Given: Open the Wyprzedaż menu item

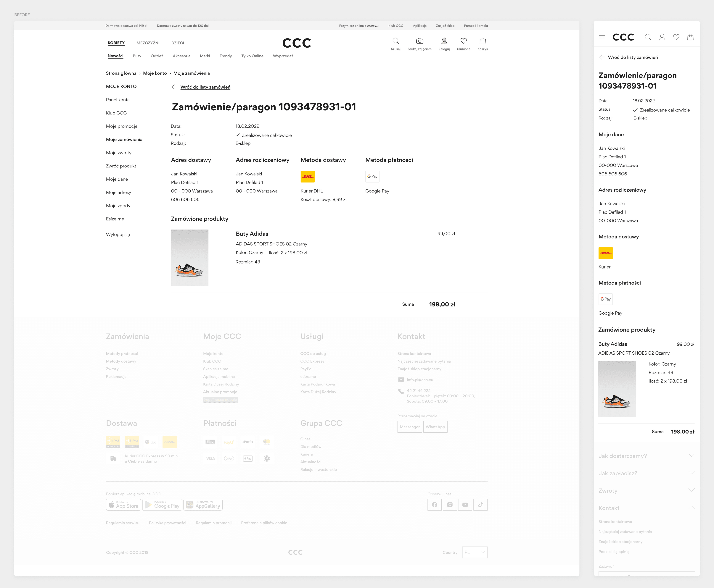Looking at the screenshot, I should pos(283,56).
